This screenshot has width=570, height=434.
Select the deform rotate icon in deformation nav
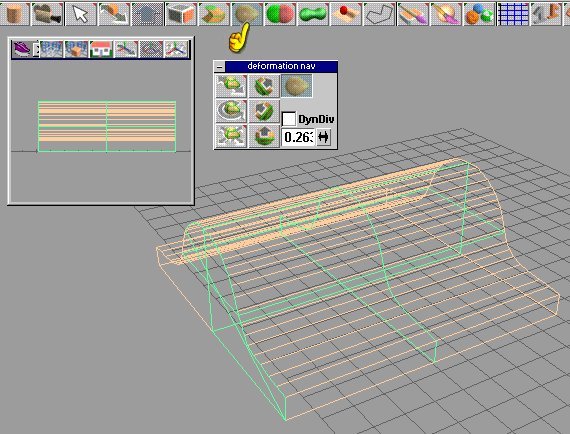pyautogui.click(x=231, y=111)
